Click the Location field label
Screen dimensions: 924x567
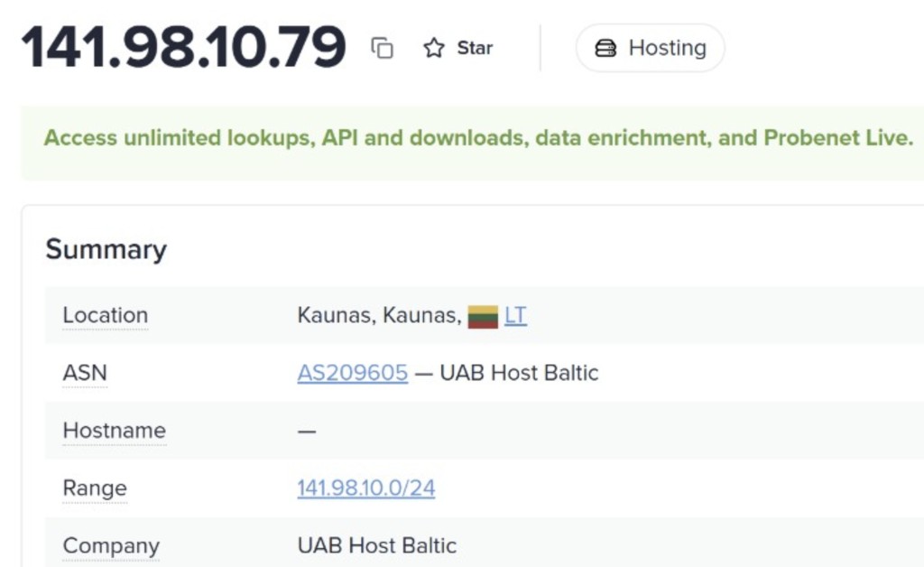click(x=106, y=315)
